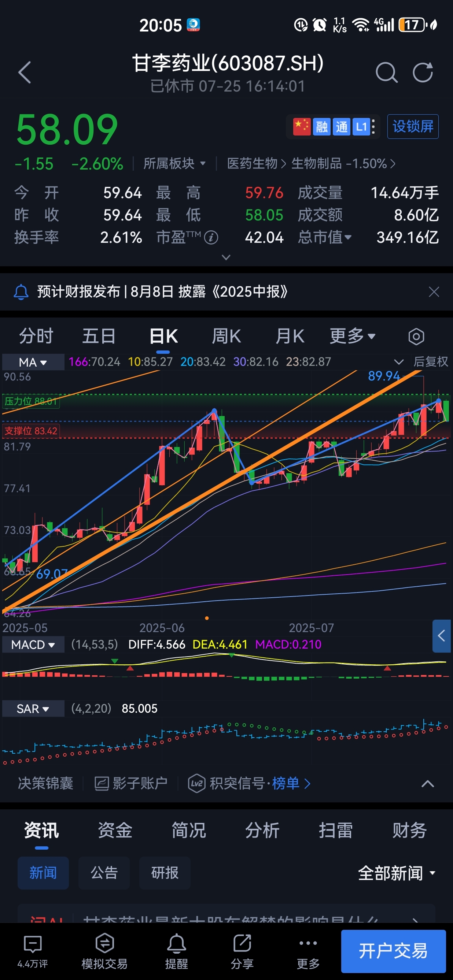453x980 pixels.
Task: Select the 日K chart tab
Action: point(163,336)
